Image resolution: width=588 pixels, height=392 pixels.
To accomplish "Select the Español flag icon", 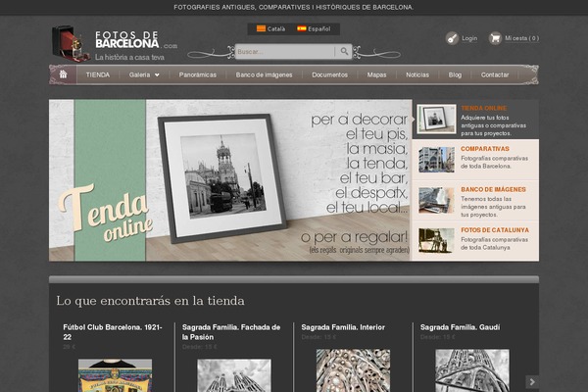I will 302,28.
